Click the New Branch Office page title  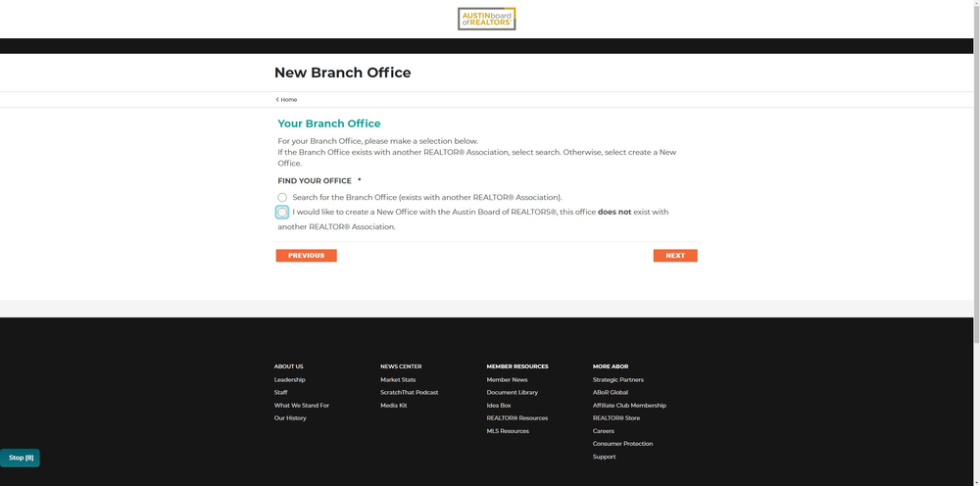[342, 73]
